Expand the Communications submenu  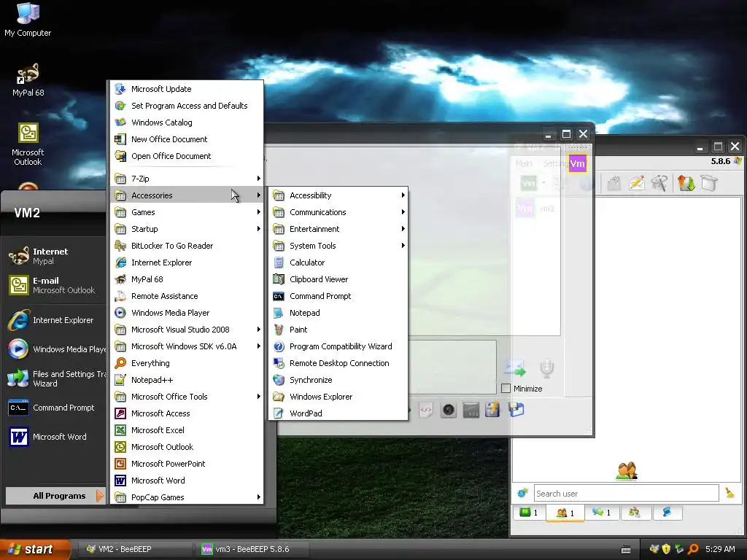[x=338, y=212]
